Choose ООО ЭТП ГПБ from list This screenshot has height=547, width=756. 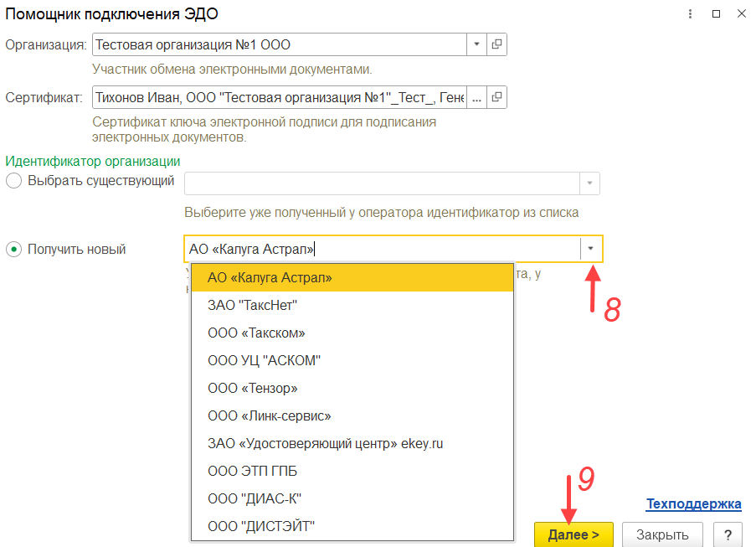point(352,471)
